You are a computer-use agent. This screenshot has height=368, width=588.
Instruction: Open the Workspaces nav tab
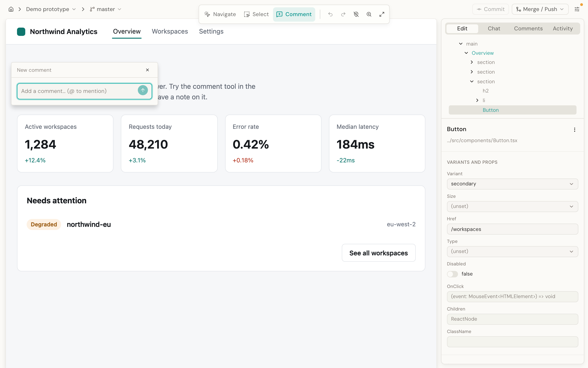[170, 32]
